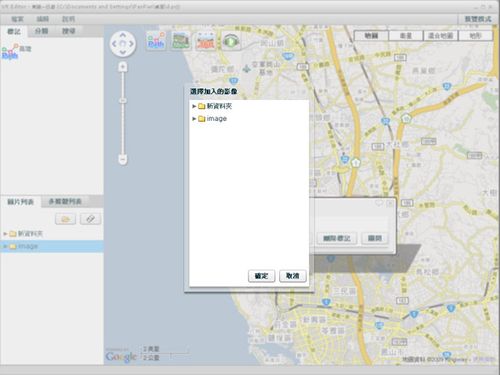Click the preview mode button at top right
This screenshot has height=375, width=500.
tap(478, 19)
